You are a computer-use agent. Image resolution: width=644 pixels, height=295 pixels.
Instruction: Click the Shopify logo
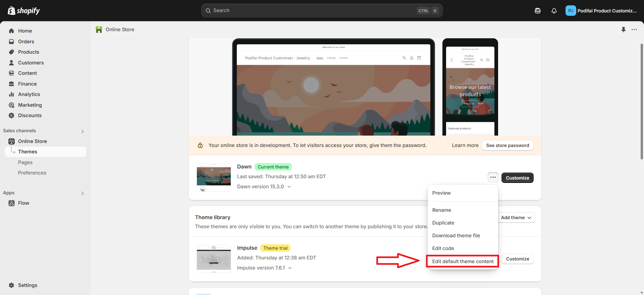click(x=23, y=11)
